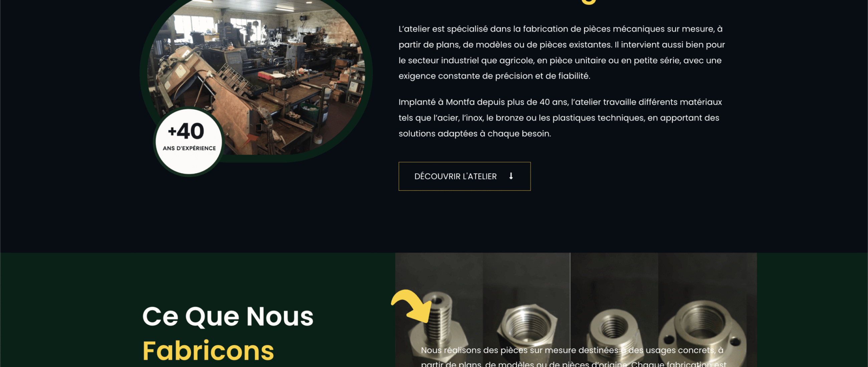
Task: Click the white +40 experience badge circle
Action: [189, 141]
